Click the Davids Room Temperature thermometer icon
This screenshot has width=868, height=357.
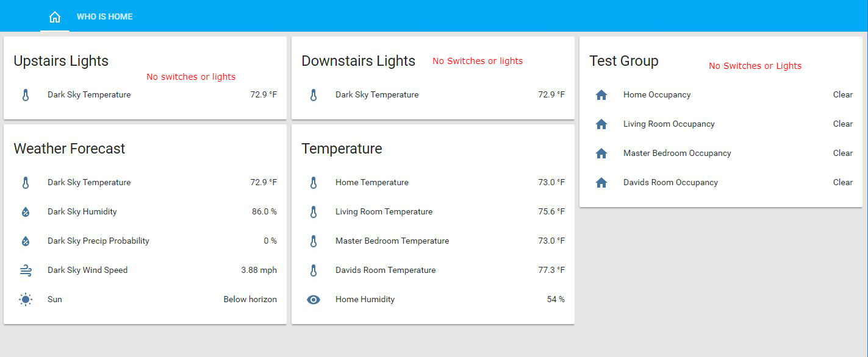tap(313, 270)
